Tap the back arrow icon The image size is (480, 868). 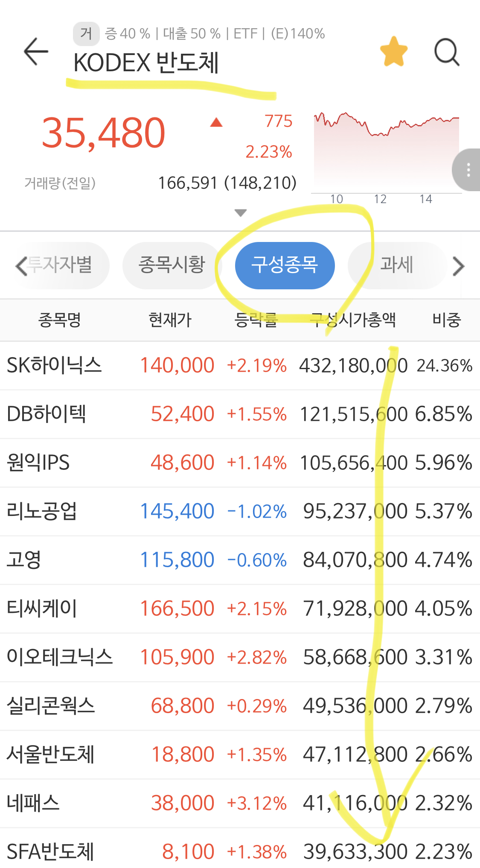click(x=36, y=52)
